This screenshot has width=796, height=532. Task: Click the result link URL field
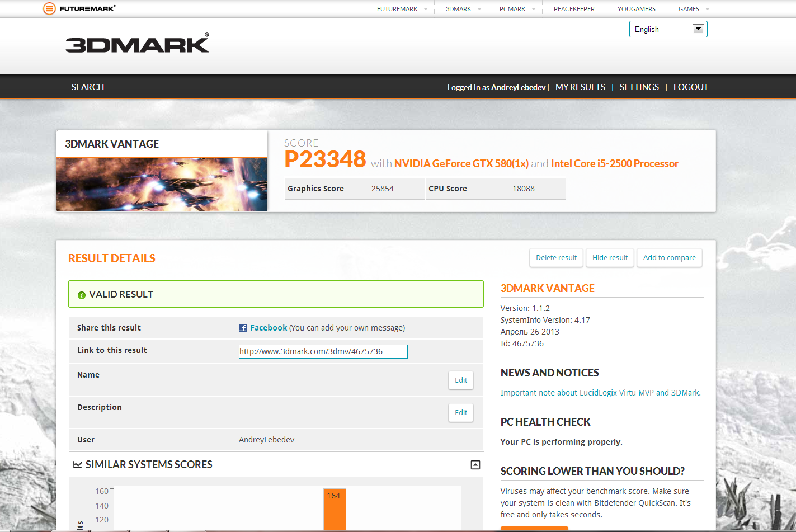pos(323,351)
